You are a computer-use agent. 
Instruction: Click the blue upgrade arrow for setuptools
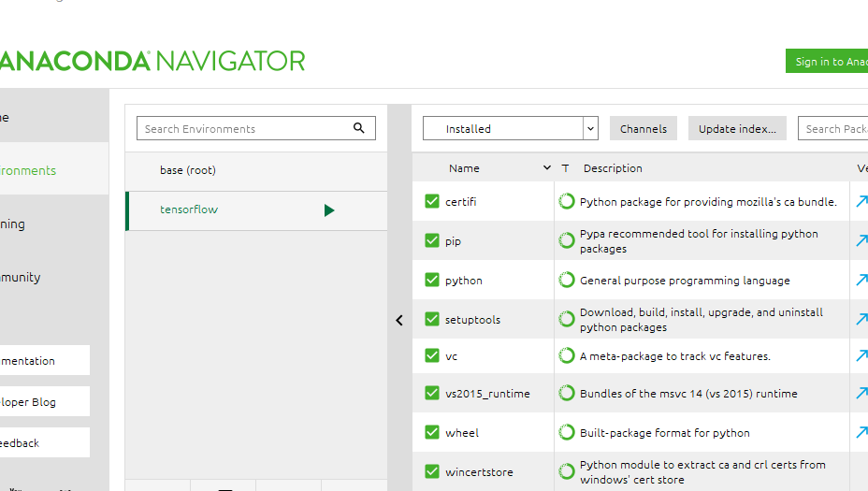point(861,320)
